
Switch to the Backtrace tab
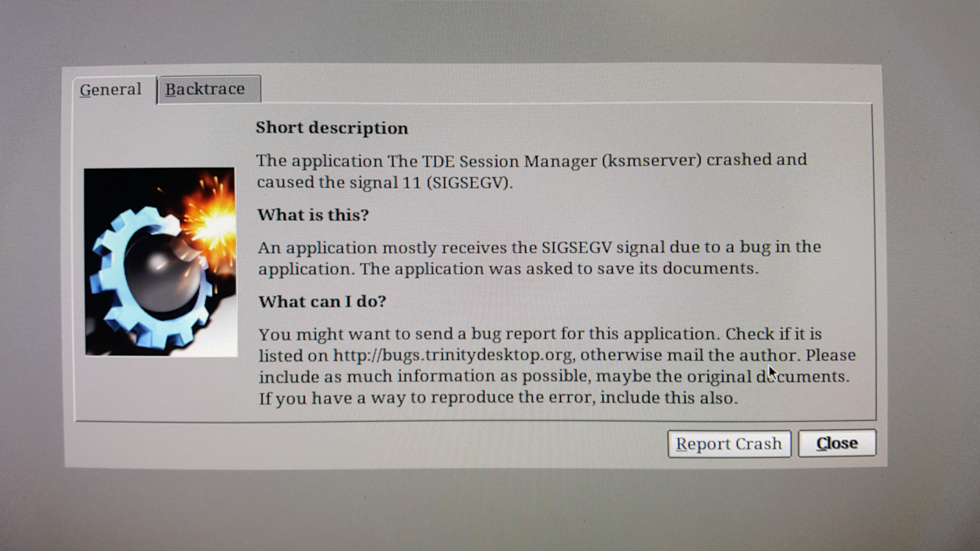(x=209, y=89)
